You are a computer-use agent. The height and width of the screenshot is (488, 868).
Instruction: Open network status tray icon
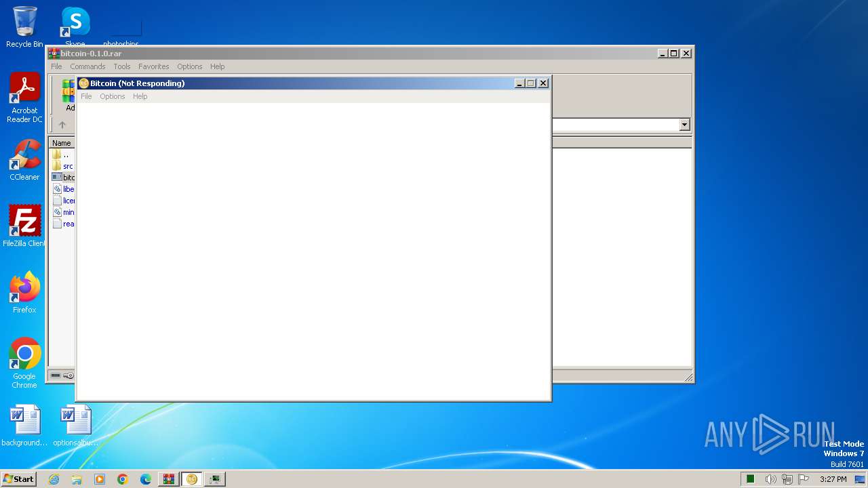click(x=787, y=479)
